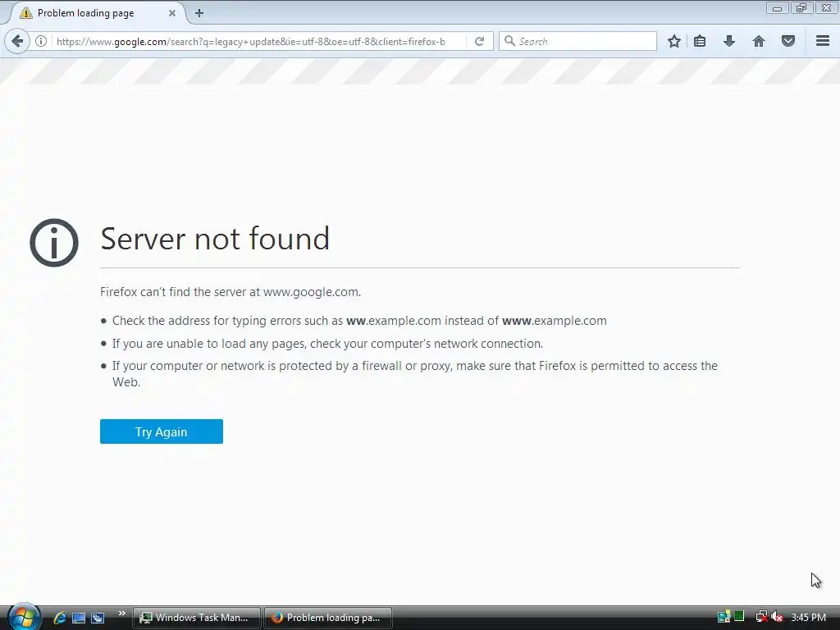The image size is (840, 630).
Task: Show bookmarks list icon
Action: pos(700,41)
